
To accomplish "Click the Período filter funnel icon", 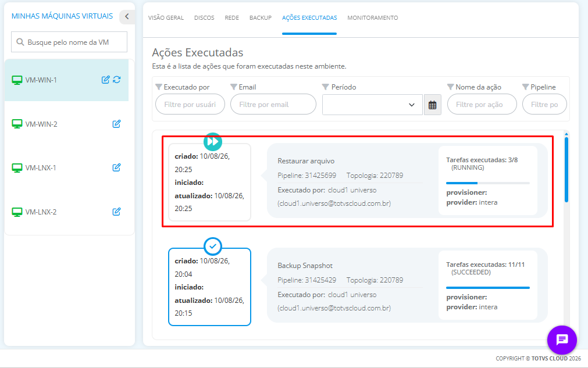I will pyautogui.click(x=326, y=87).
